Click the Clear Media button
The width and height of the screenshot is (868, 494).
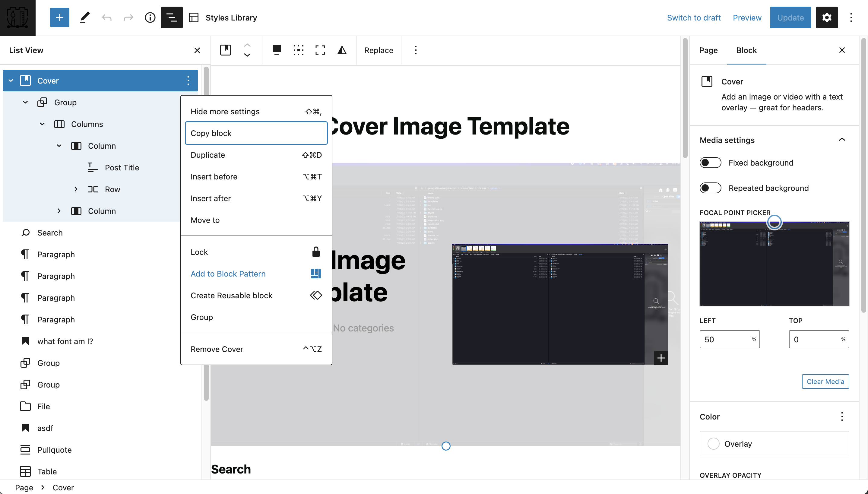coord(825,381)
